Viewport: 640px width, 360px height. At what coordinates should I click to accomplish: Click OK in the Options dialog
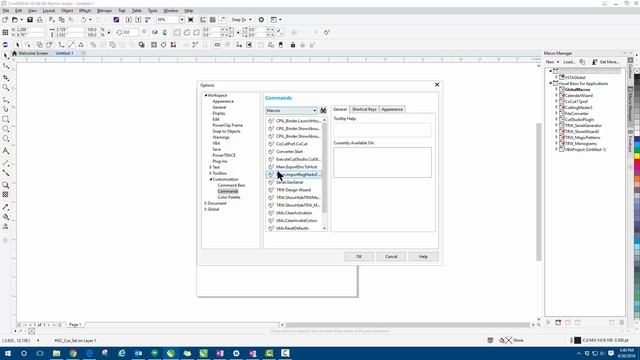click(x=359, y=257)
